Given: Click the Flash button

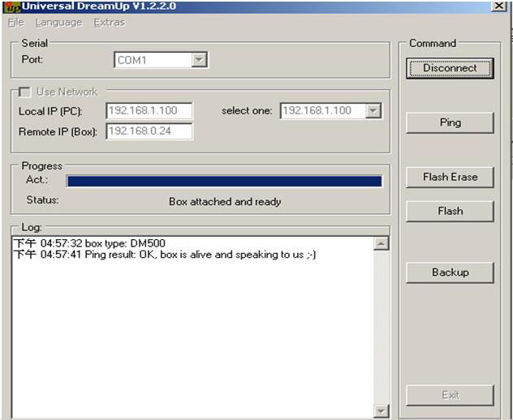Looking at the screenshot, I should tap(450, 211).
